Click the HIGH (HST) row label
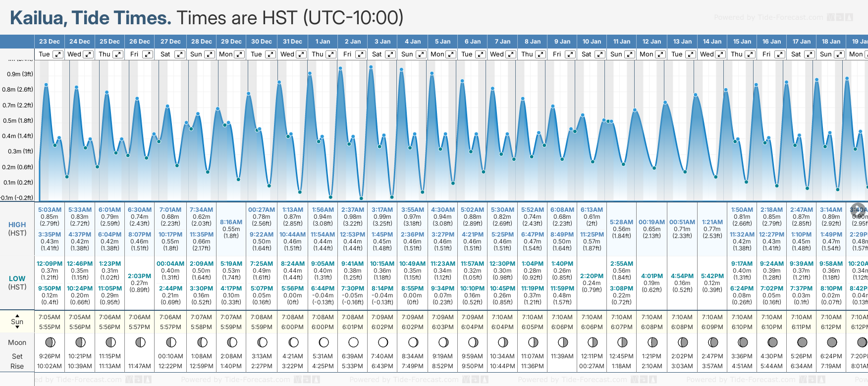 pos(17,229)
